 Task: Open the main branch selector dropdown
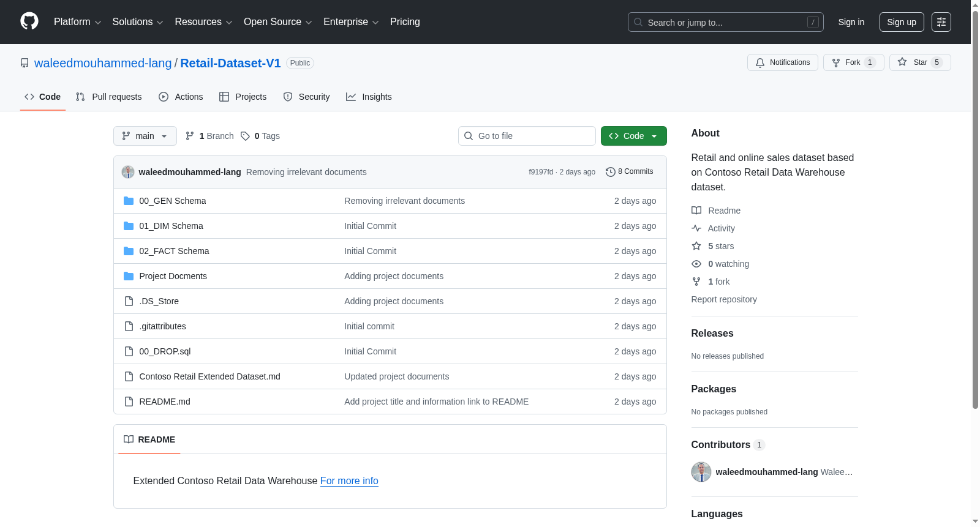(x=145, y=136)
